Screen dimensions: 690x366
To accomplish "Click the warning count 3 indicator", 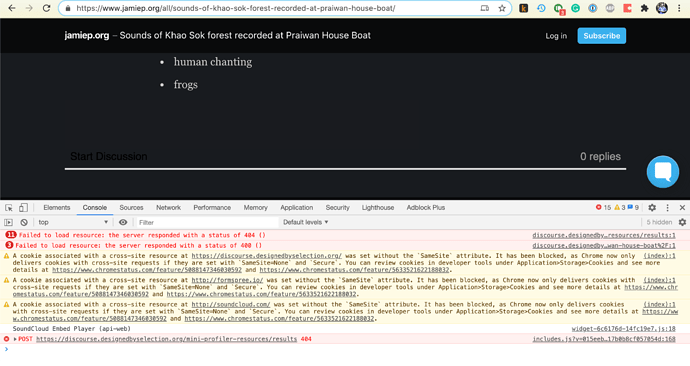I will click(620, 208).
